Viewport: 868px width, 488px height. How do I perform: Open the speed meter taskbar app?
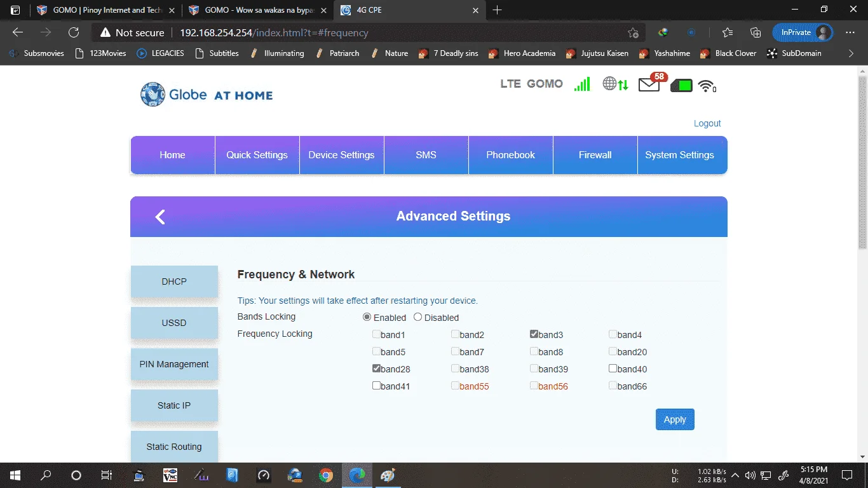tap(264, 475)
